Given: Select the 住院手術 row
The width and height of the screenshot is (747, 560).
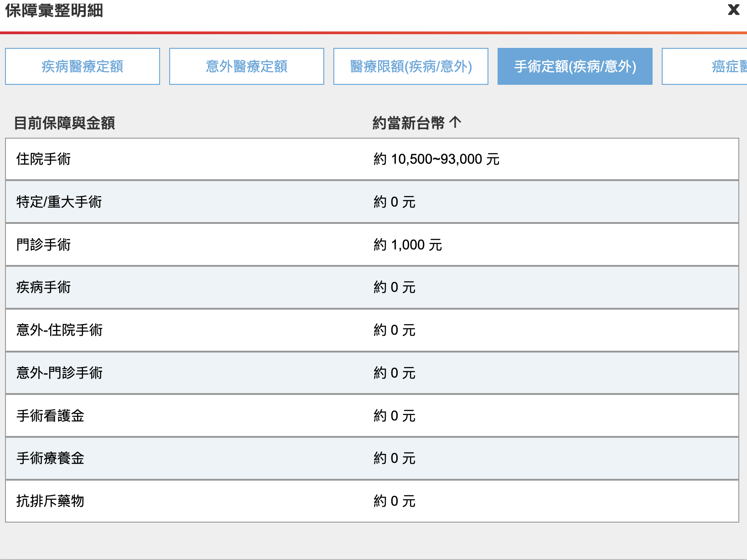Looking at the screenshot, I should [x=44, y=159].
